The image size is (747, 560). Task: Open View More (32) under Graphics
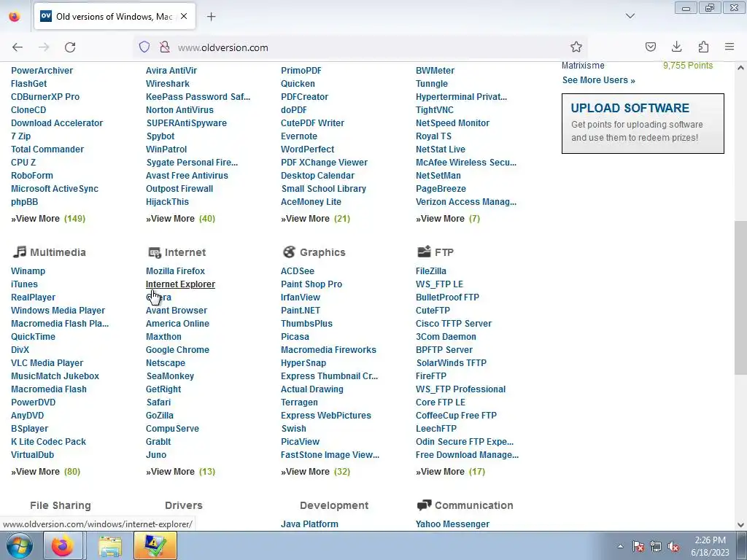(315, 472)
